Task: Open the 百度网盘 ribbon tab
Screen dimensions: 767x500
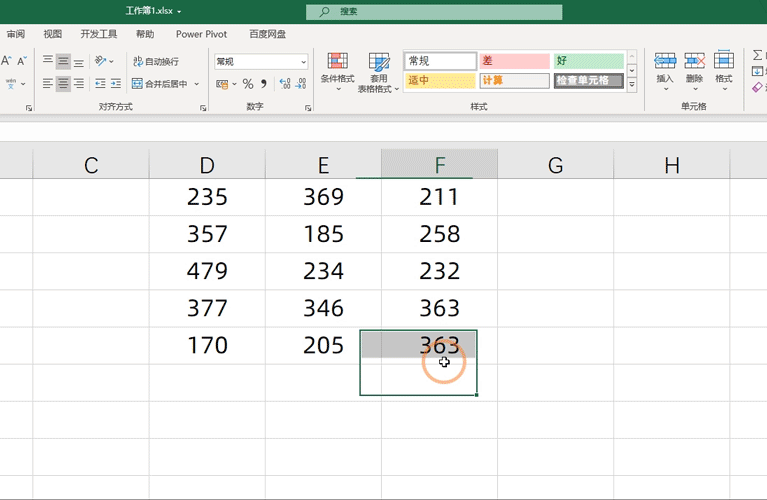Action: click(268, 34)
